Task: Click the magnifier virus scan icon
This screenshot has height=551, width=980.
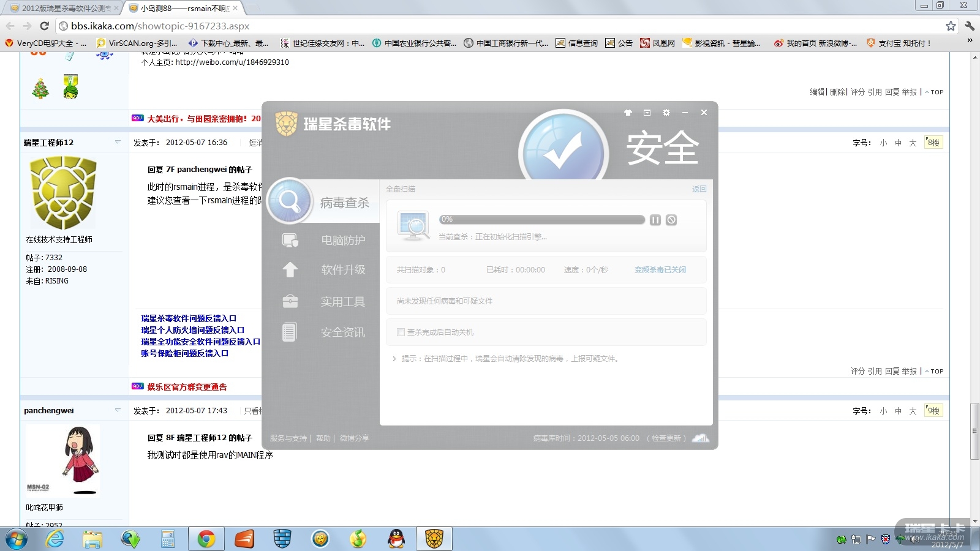Action: [290, 201]
